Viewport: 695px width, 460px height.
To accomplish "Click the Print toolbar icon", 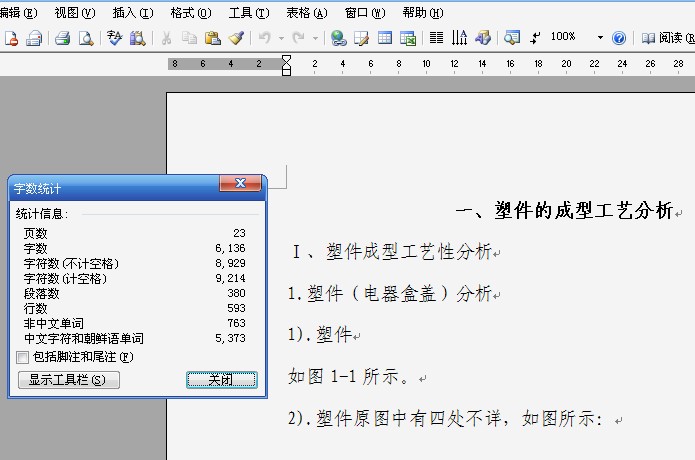I will (x=62, y=39).
